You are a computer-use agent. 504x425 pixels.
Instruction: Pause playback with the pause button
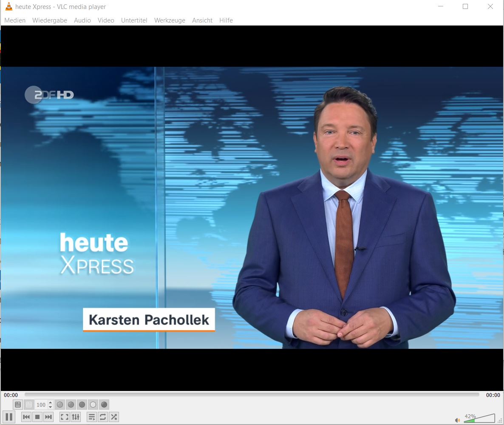(x=9, y=417)
